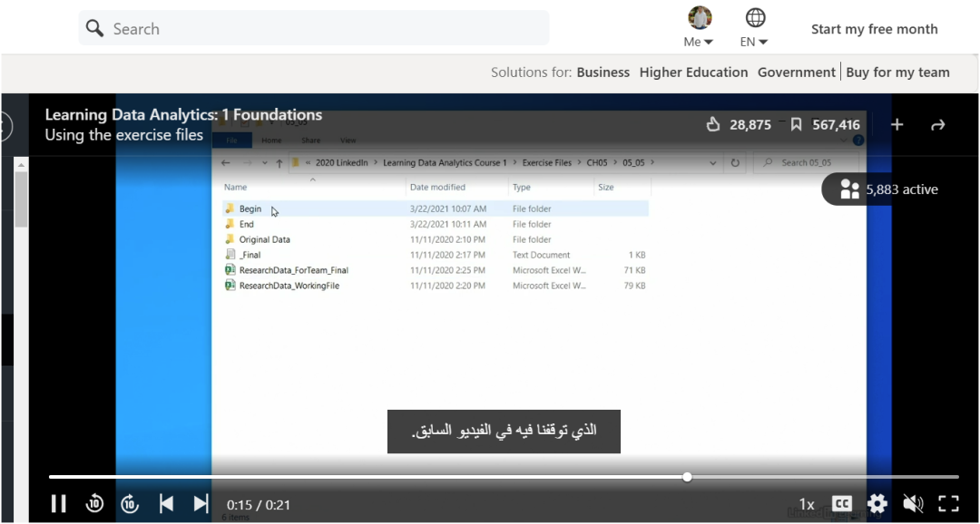Open the Share tab in File Explorer
Viewport: 980px width, 524px height.
click(310, 141)
